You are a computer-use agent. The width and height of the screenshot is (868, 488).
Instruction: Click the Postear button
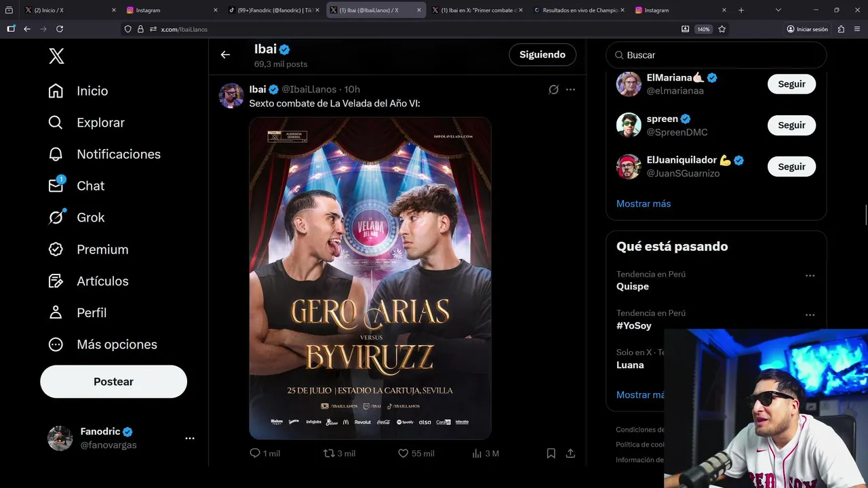(x=113, y=382)
